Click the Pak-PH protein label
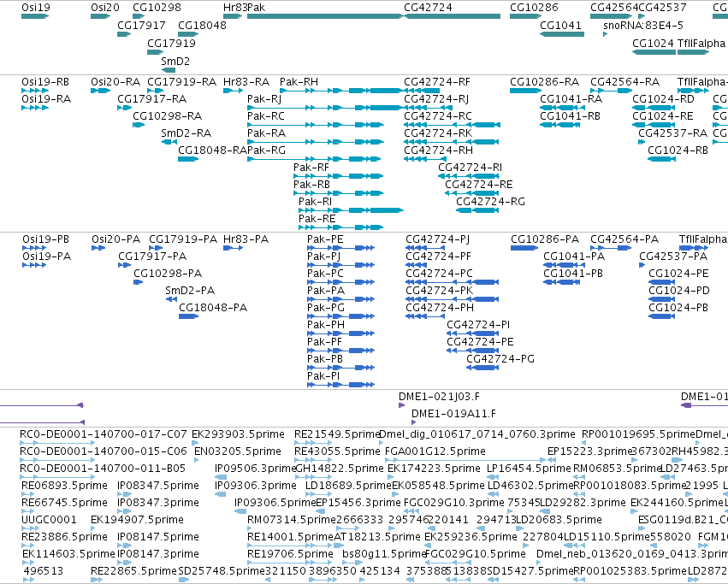Viewport: 728px width, 584px height. click(325, 325)
